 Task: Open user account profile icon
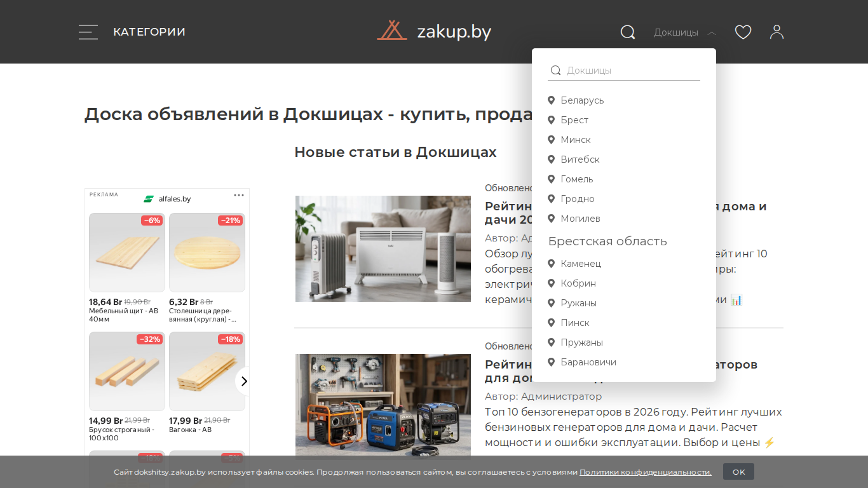(x=776, y=32)
